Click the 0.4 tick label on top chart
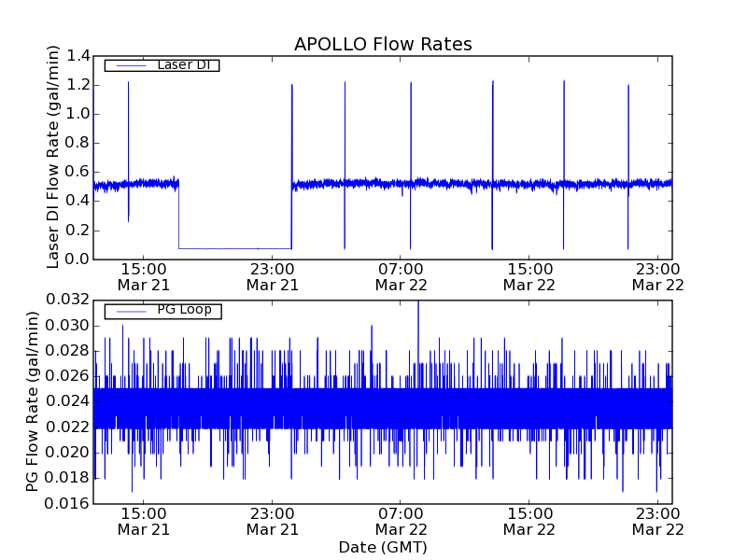 click(x=78, y=202)
